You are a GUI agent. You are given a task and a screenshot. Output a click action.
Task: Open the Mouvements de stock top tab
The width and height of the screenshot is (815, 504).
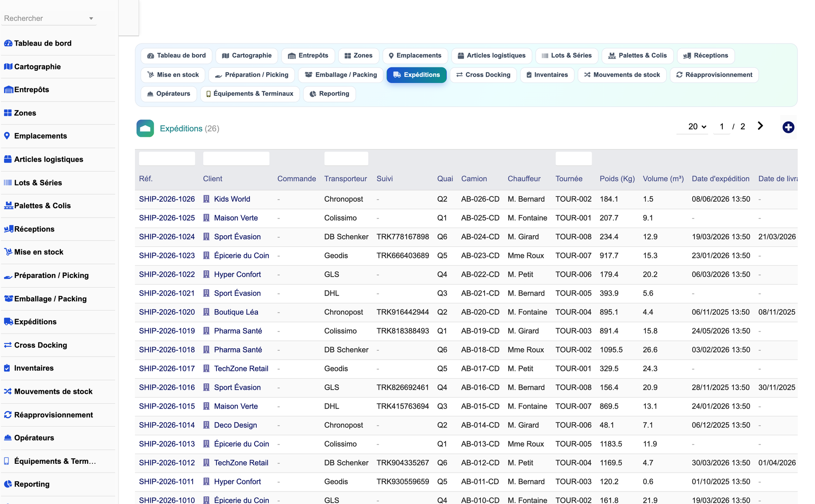pos(622,75)
